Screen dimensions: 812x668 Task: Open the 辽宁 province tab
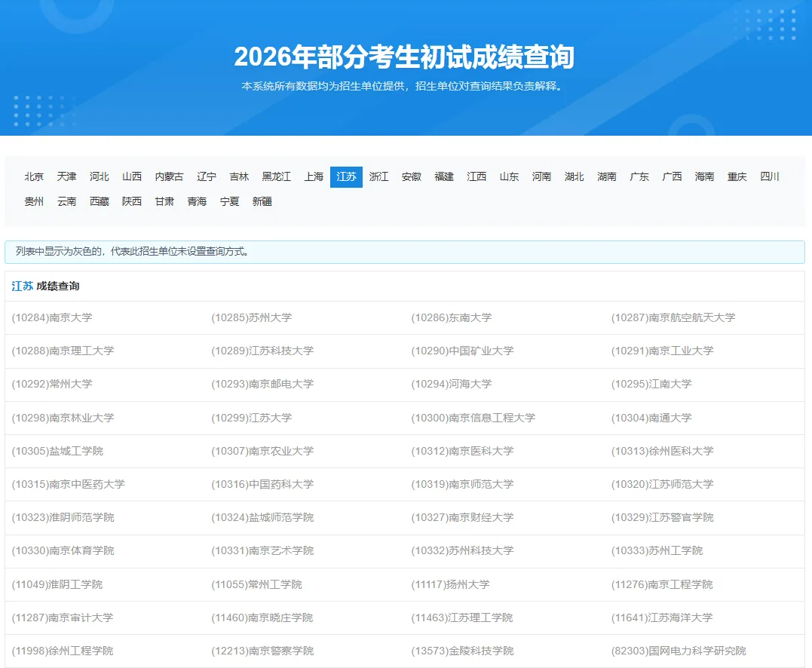(x=207, y=176)
